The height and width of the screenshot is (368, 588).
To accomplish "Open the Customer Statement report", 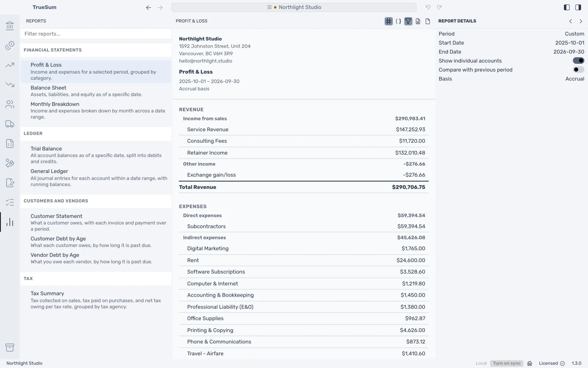I will [96, 222].
